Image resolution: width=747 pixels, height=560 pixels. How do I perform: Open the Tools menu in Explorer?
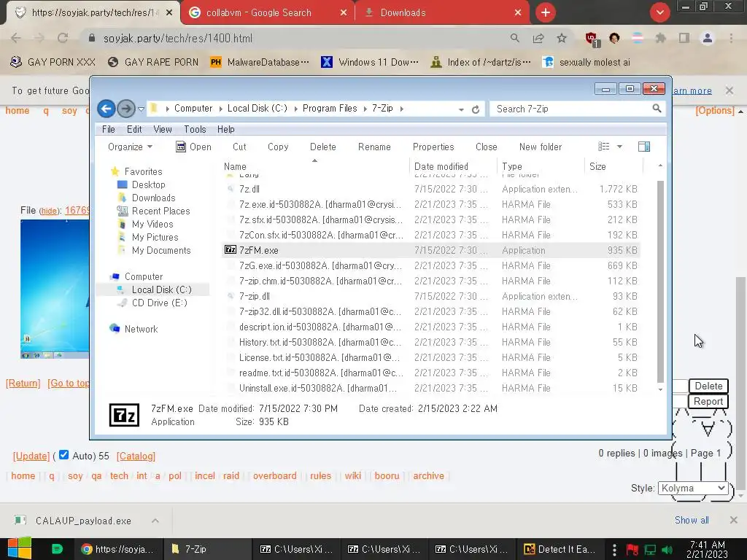[x=195, y=129]
